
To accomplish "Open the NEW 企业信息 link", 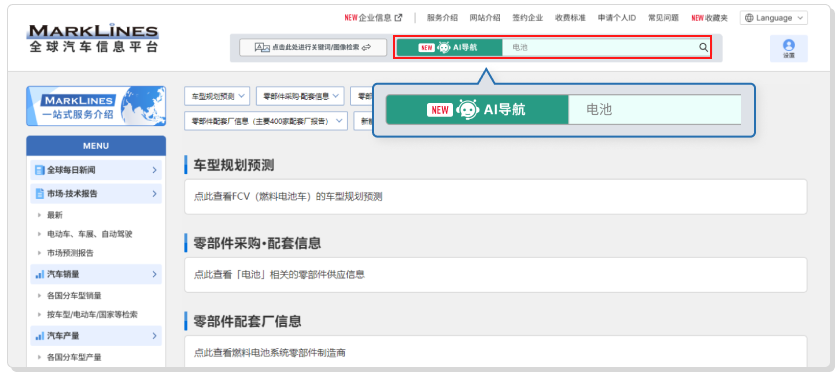I will (373, 18).
